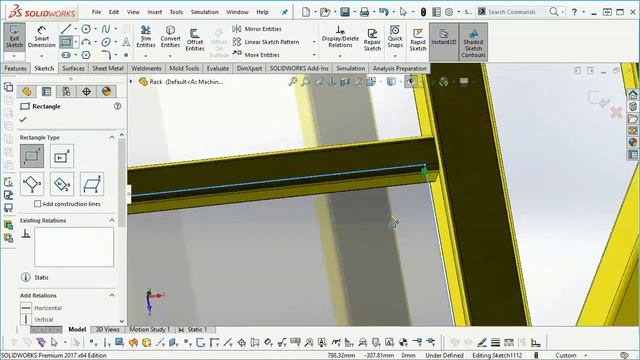The image size is (640, 360).
Task: Collapse the Rectangle Type section
Action: (112, 138)
